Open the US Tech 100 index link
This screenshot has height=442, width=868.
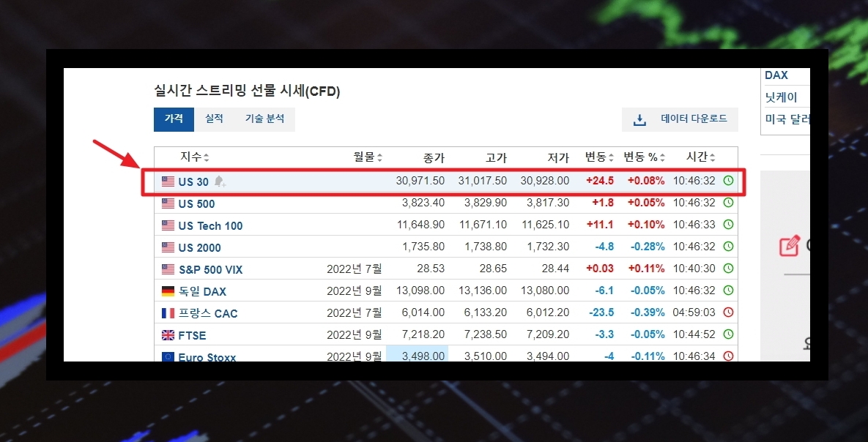point(210,225)
